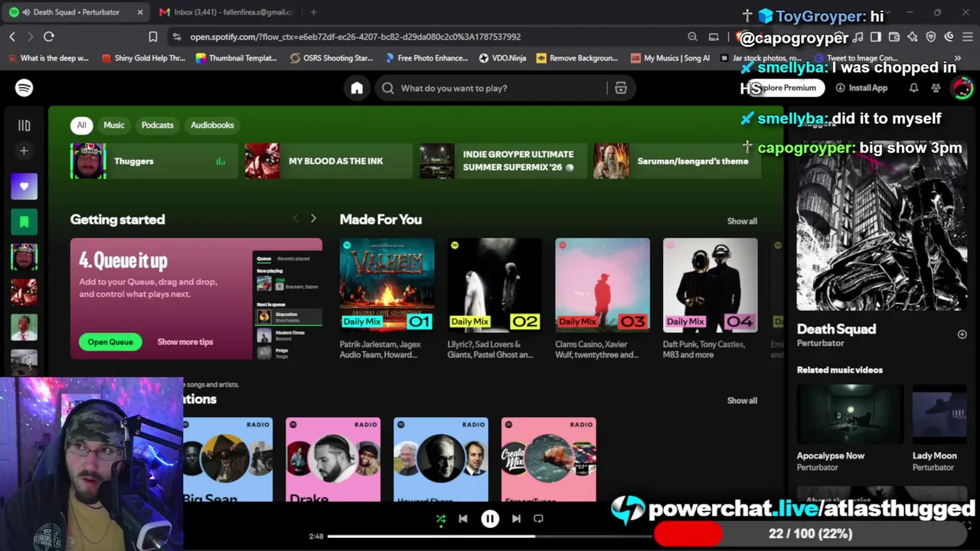Pause the current song
The image size is (980, 551).
coord(490,519)
